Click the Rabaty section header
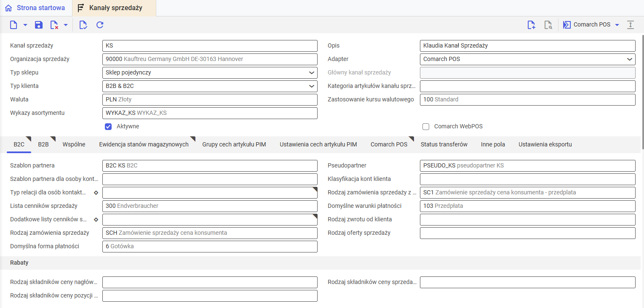Screen dimensions: 644x308 pyautogui.click(x=320, y=263)
